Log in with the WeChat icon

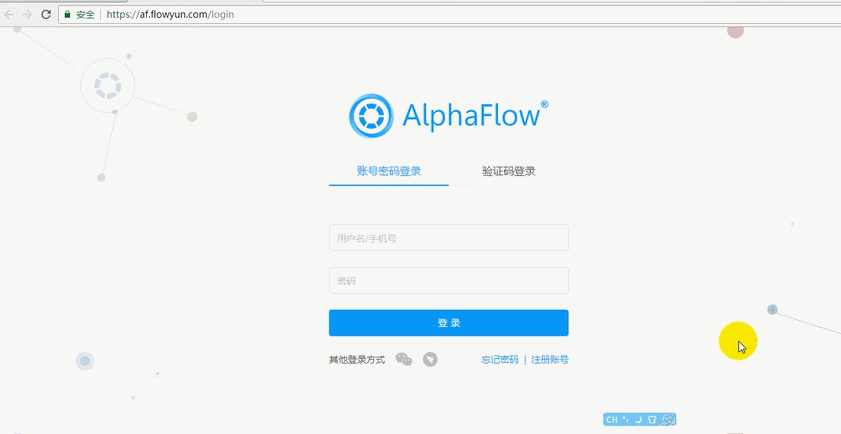pos(403,359)
